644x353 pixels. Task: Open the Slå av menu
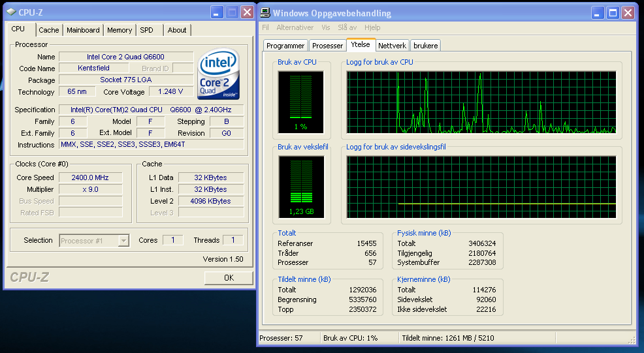pyautogui.click(x=347, y=27)
